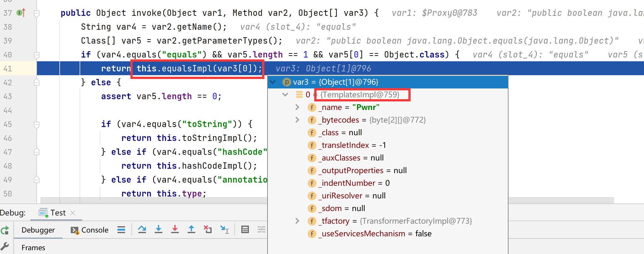Click the array element icon for index 0
The image size is (644, 254).
pyautogui.click(x=299, y=94)
